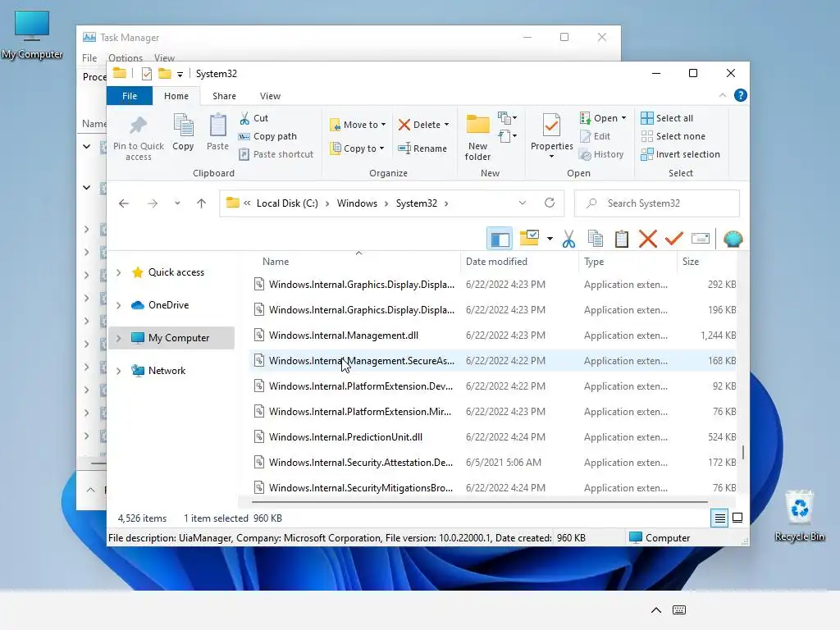
Task: Click Select all in ribbon
Action: click(667, 118)
